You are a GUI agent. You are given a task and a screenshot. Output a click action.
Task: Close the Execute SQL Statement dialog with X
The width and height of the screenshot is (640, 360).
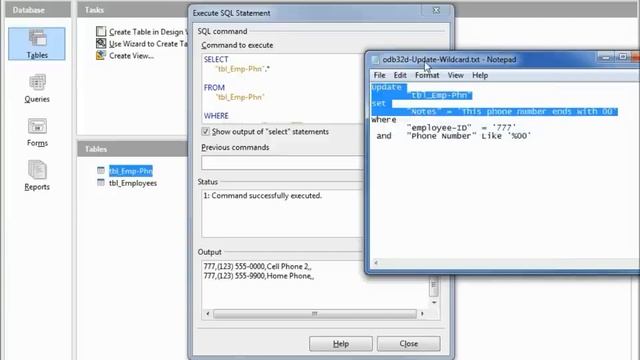436,10
